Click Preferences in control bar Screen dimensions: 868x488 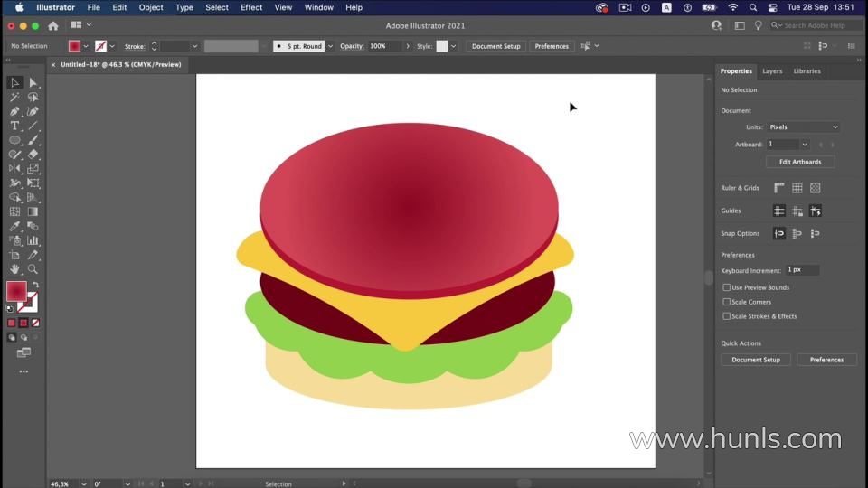click(552, 46)
